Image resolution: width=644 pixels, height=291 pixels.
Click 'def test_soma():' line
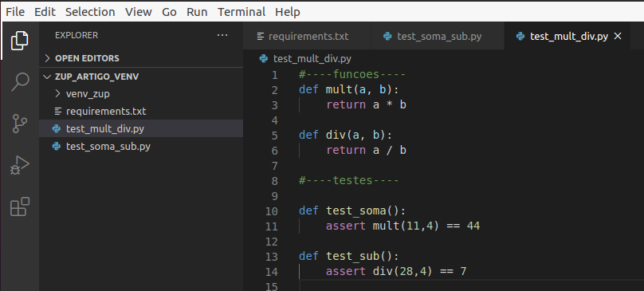tap(352, 210)
